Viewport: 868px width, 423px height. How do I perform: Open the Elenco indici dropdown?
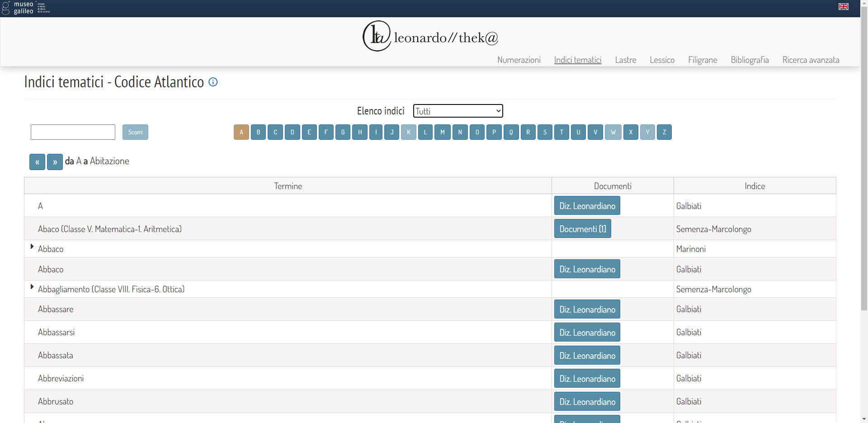click(458, 111)
